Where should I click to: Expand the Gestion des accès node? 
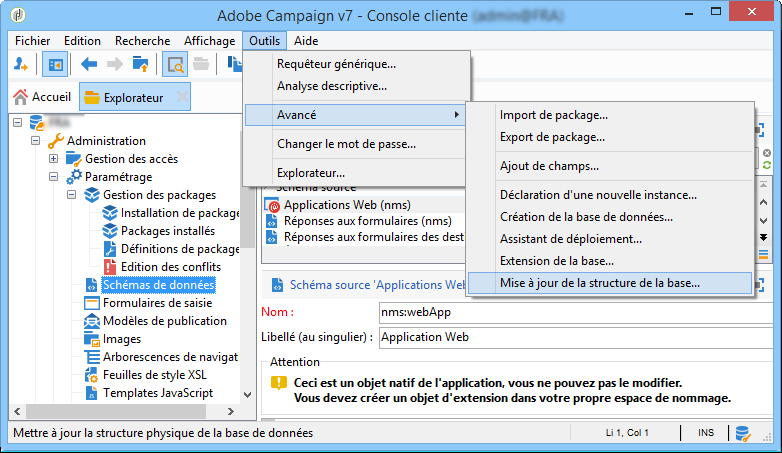click(53, 159)
